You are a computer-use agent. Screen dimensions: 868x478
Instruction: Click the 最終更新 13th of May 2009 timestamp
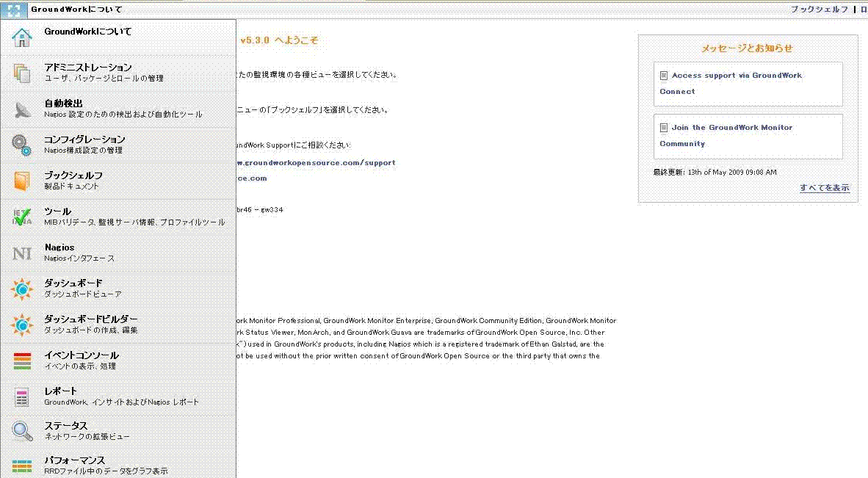point(715,172)
